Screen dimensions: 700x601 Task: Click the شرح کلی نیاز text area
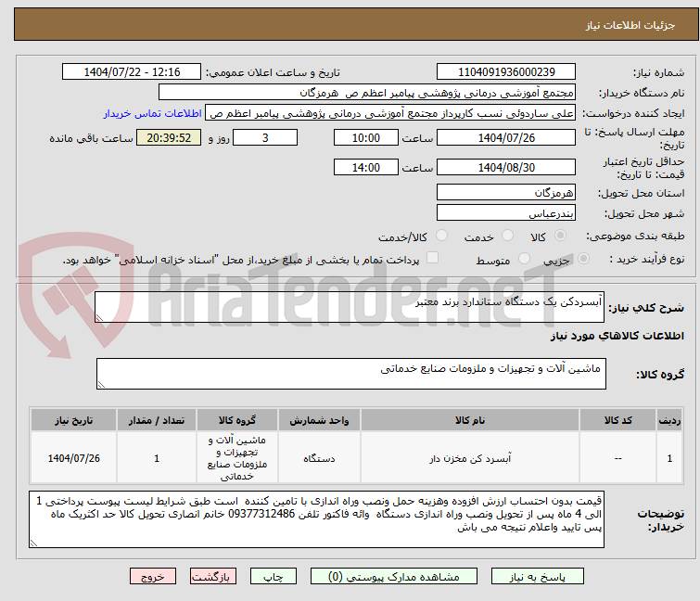pyautogui.click(x=350, y=307)
